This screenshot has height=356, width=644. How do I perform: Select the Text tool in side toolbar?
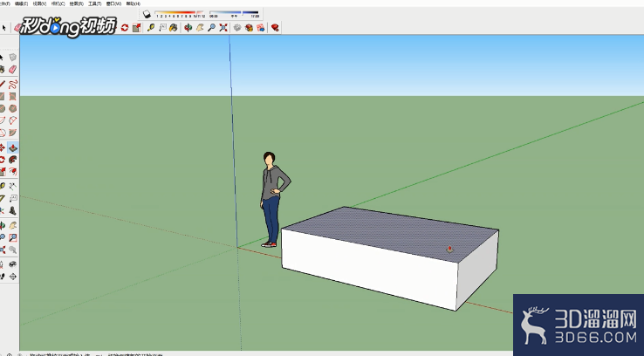(13, 198)
